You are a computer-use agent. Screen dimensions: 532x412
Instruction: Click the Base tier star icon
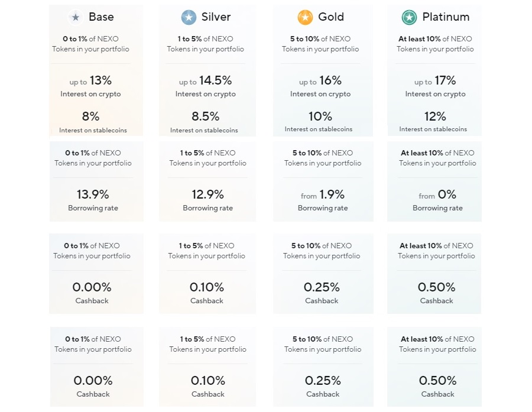(76, 17)
